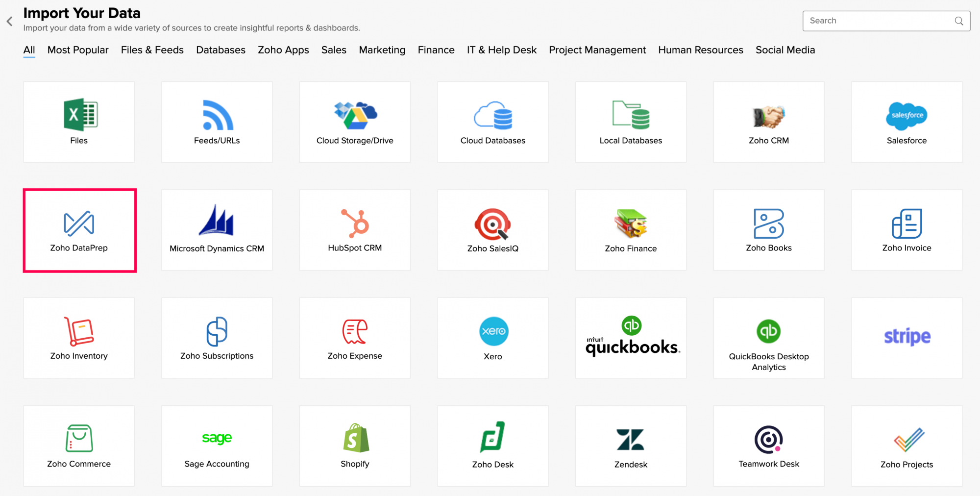Switch to the Project Management tab
The width and height of the screenshot is (980, 496).
coord(597,50)
